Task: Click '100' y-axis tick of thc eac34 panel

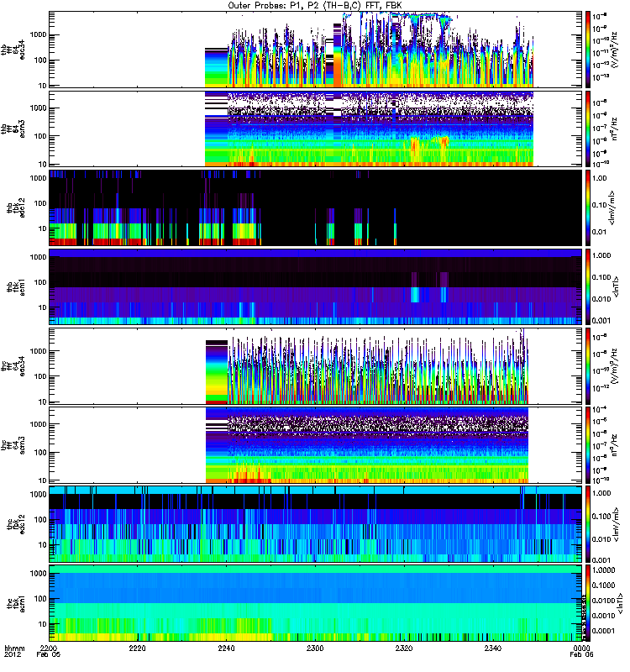Action: click(40, 376)
